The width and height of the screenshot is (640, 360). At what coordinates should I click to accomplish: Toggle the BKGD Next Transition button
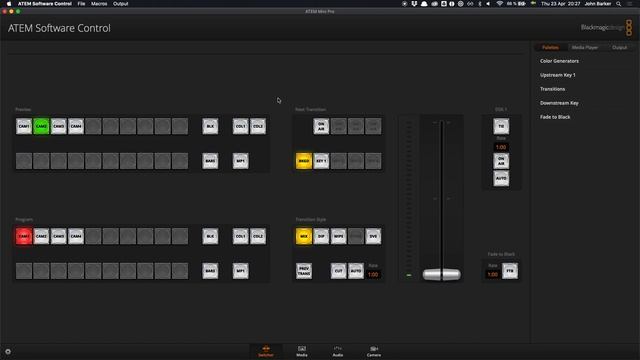[304, 161]
